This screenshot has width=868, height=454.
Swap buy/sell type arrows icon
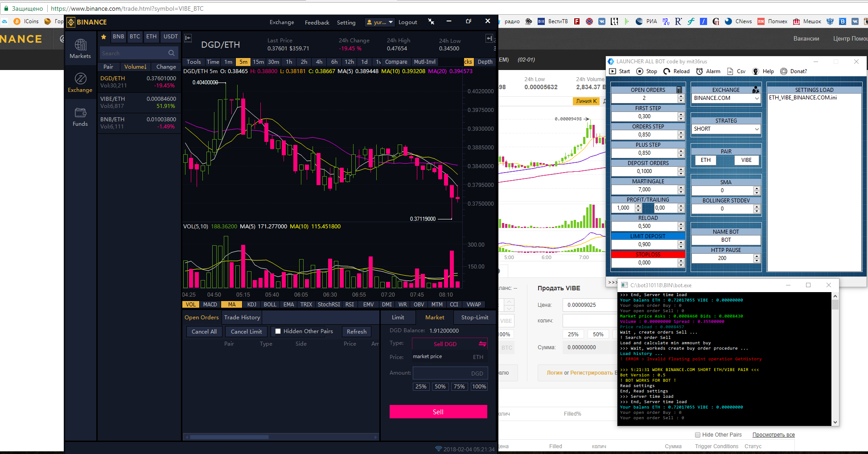pyautogui.click(x=482, y=344)
